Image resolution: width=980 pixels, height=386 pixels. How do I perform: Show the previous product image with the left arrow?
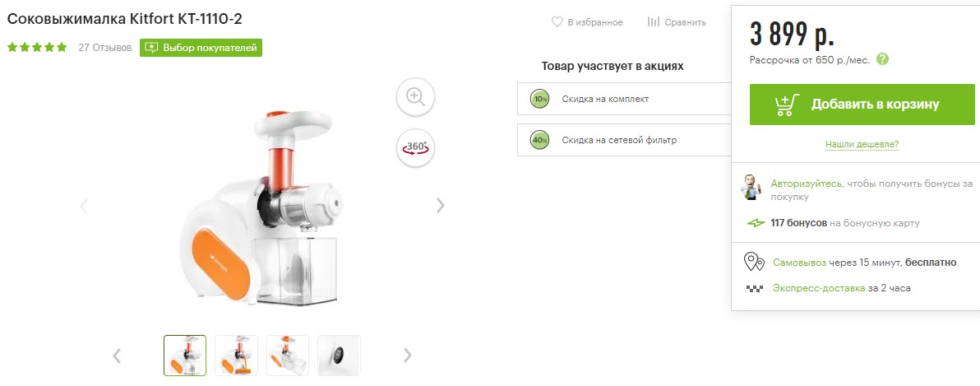pyautogui.click(x=84, y=205)
